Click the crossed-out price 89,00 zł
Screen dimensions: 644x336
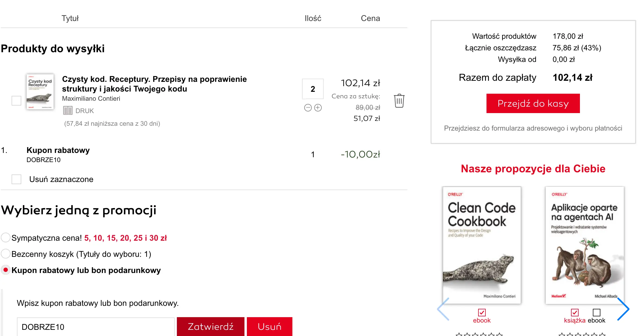pos(368,107)
